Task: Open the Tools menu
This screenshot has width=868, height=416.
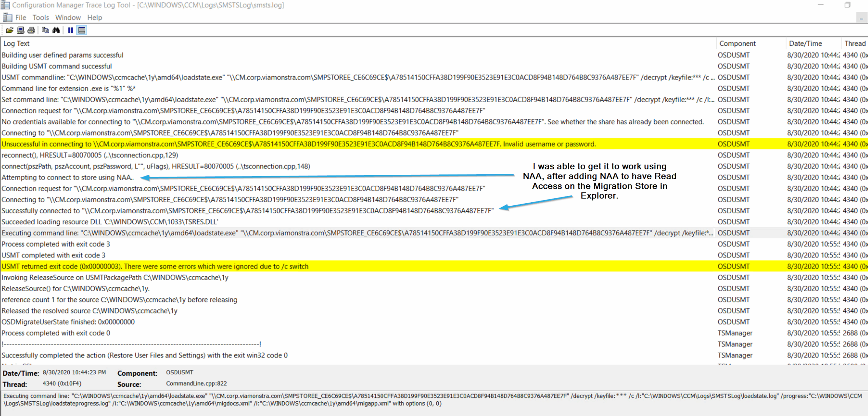Action: (x=41, y=18)
